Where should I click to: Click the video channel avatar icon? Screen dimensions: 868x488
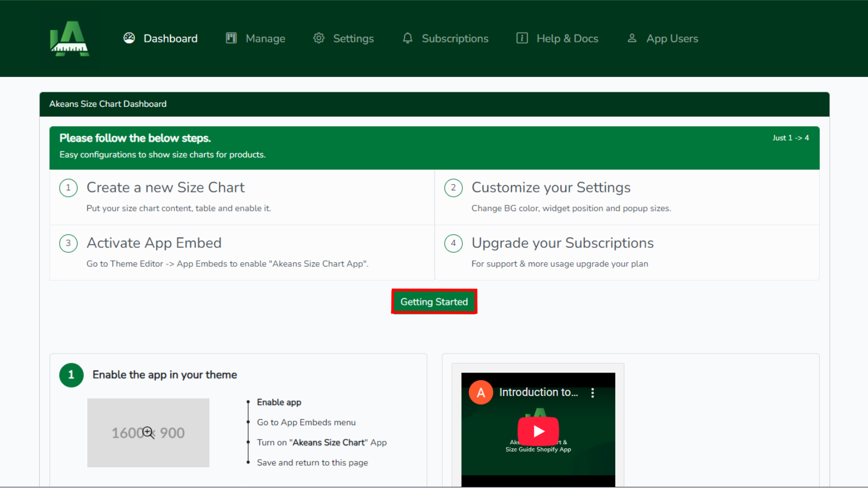tap(481, 393)
